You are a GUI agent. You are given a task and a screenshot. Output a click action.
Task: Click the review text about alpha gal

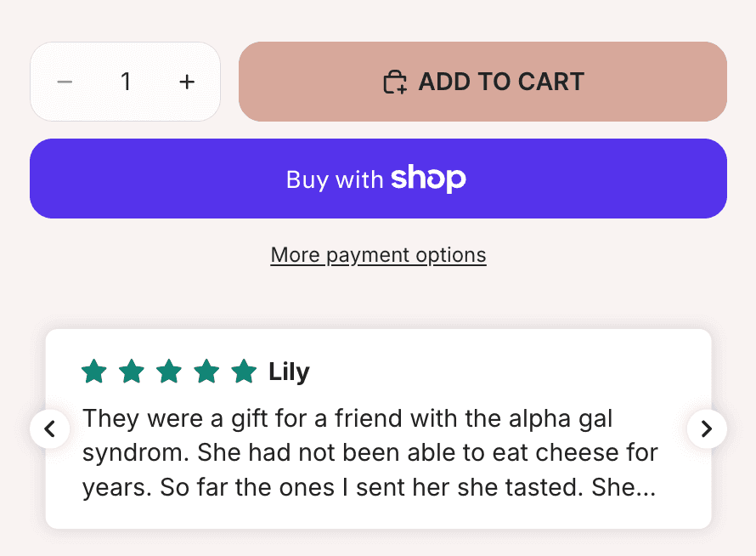347,418
